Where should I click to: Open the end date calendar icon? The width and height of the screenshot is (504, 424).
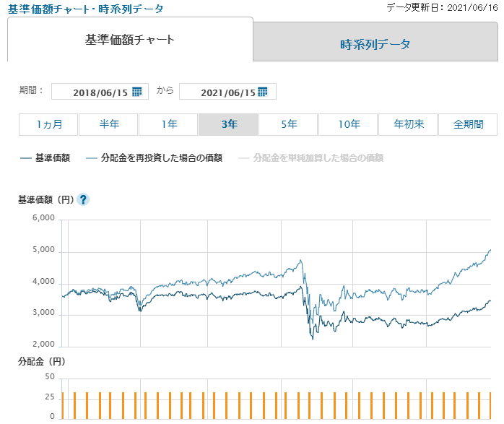point(263,92)
